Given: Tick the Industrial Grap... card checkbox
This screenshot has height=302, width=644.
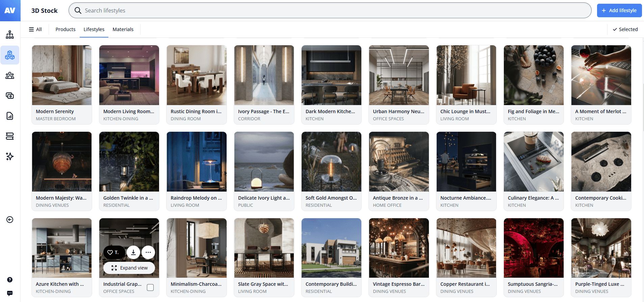Looking at the screenshot, I should pos(150,287).
